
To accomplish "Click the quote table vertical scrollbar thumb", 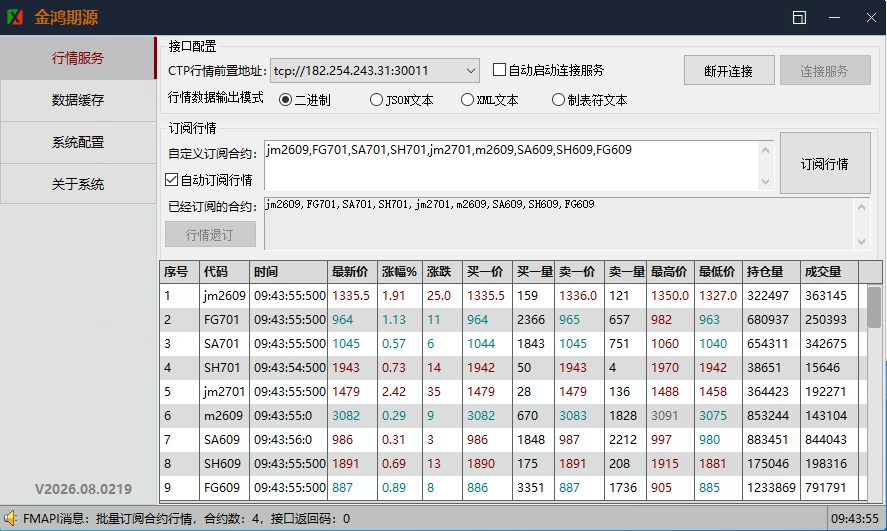I will (874, 307).
